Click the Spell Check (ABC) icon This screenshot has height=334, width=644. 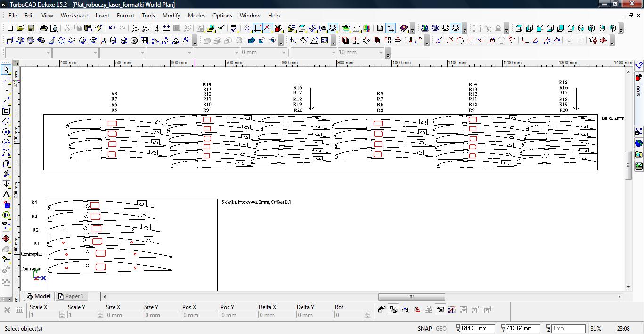(x=234, y=28)
